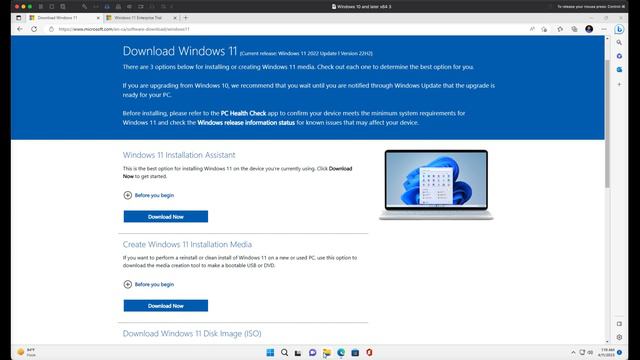Open taskbar clock and date
This screenshot has height=360, width=640.
click(x=607, y=352)
